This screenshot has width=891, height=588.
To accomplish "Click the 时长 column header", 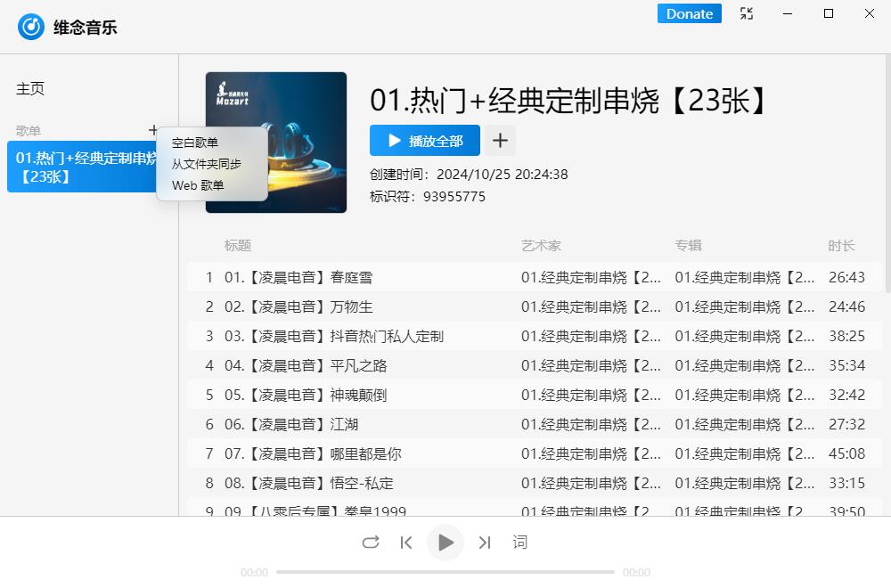I will 841,246.
